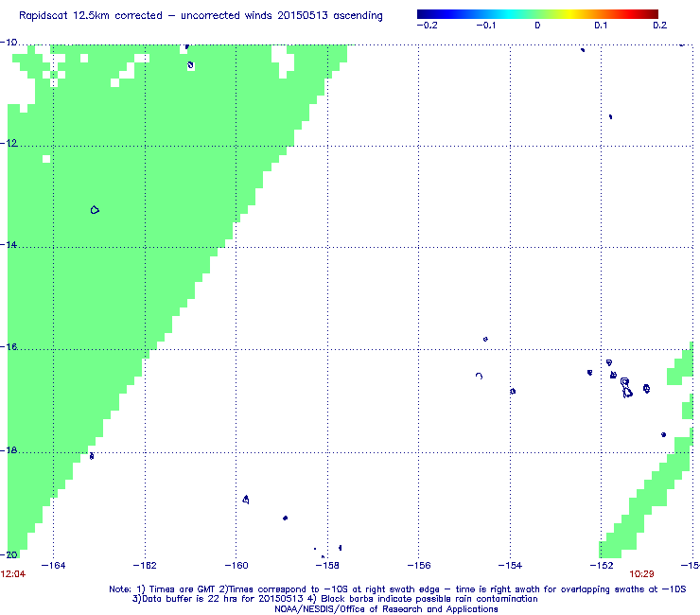Select the "-0.2" color scale label

pyautogui.click(x=428, y=26)
